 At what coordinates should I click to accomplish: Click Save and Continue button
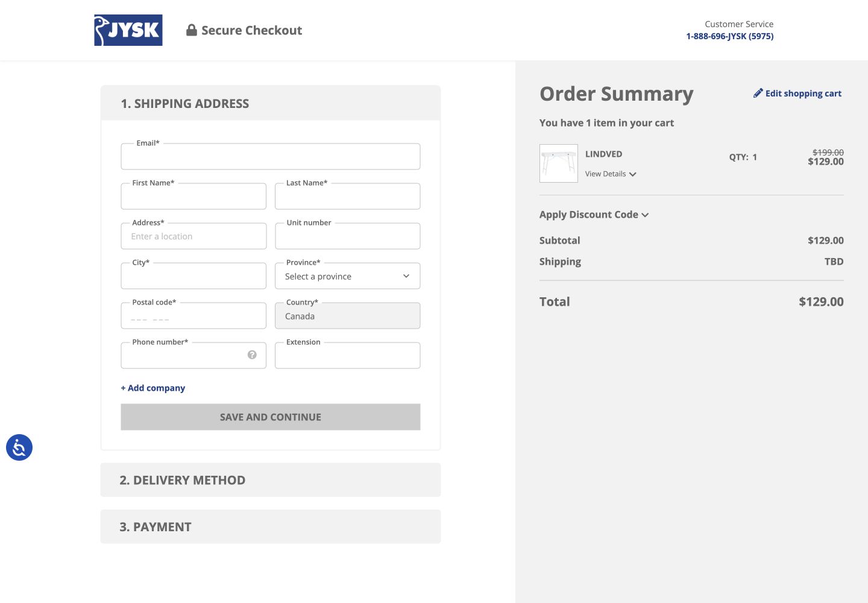pyautogui.click(x=271, y=417)
